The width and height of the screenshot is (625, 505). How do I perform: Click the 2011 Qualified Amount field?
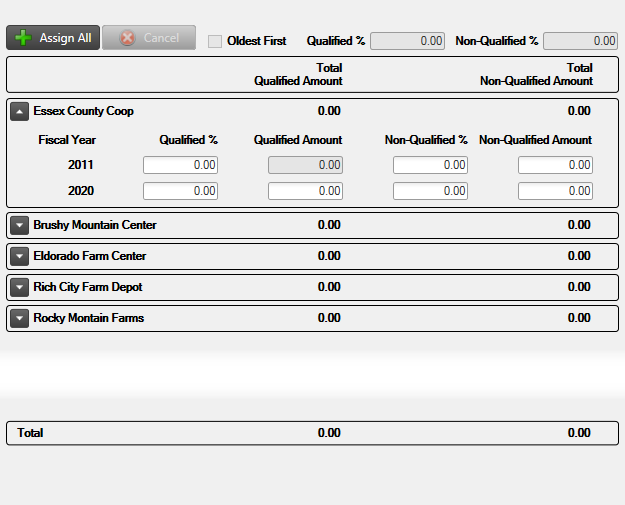click(305, 165)
